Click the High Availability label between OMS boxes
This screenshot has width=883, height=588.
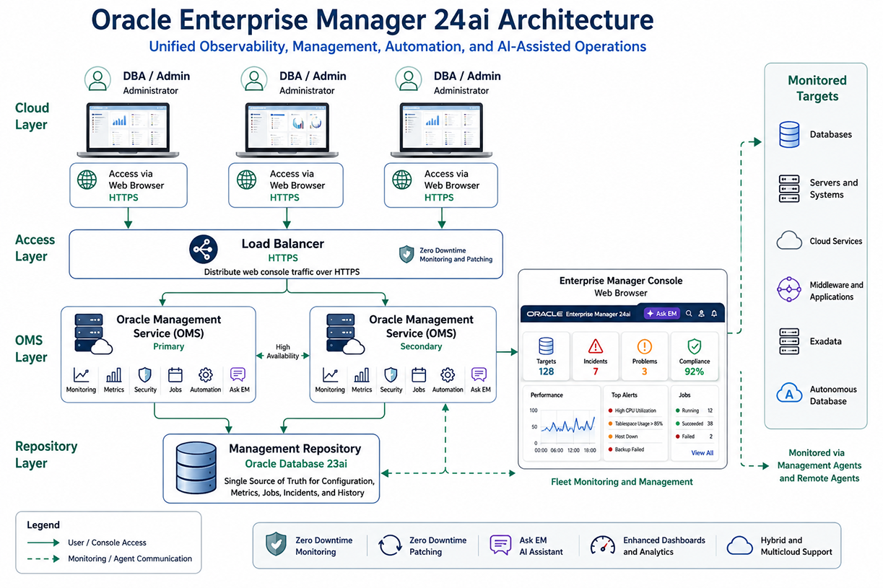(282, 351)
